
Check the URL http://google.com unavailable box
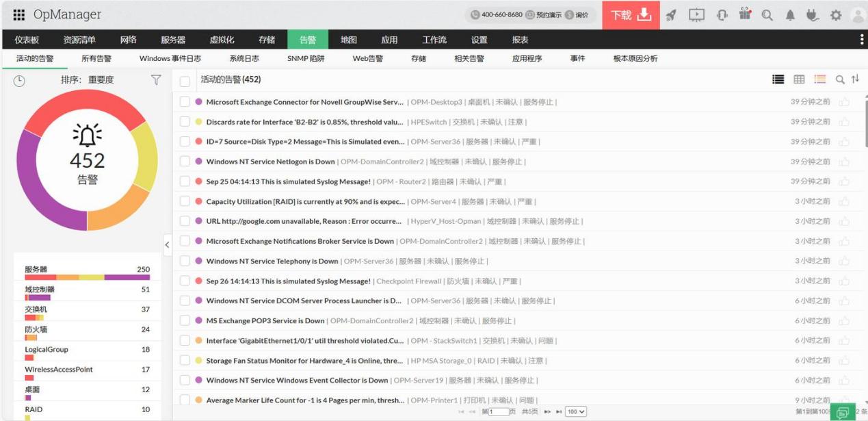(x=185, y=221)
